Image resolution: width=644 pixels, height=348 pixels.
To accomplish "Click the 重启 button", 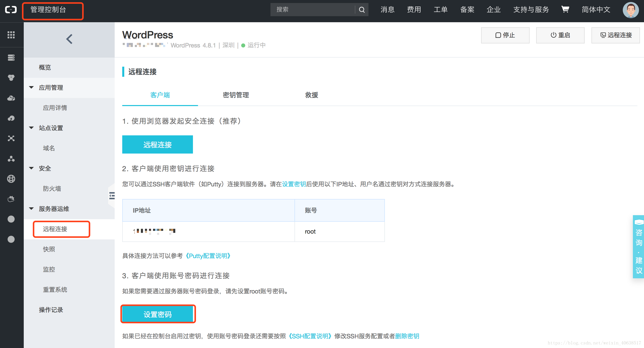I will pyautogui.click(x=560, y=35).
